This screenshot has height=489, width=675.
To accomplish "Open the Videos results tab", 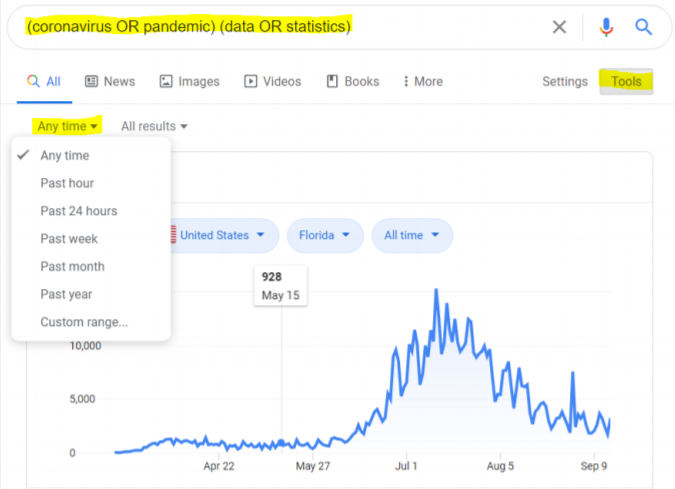I will 272,81.
